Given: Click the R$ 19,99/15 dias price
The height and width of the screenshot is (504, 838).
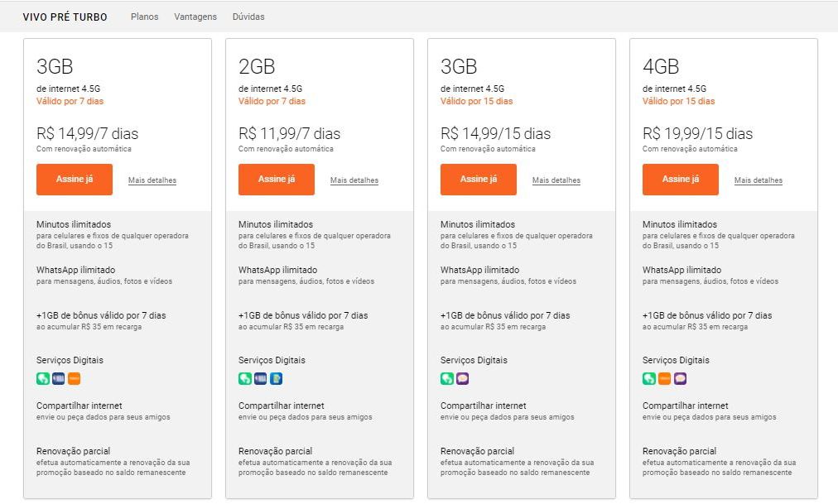Looking at the screenshot, I should pos(697,133).
